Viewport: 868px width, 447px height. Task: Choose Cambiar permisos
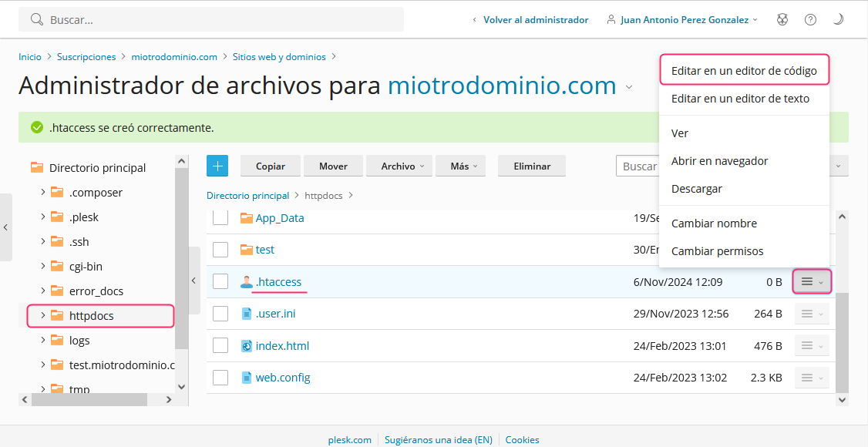coord(744,251)
